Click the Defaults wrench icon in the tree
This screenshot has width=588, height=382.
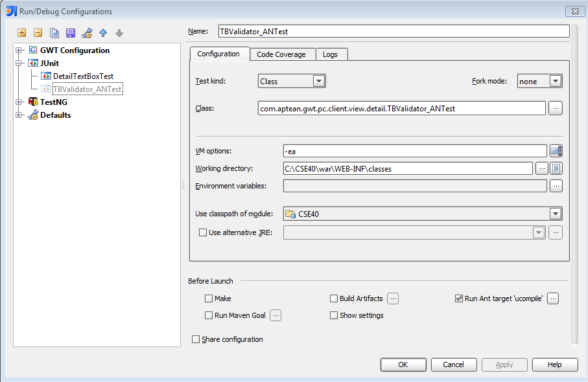click(x=33, y=115)
